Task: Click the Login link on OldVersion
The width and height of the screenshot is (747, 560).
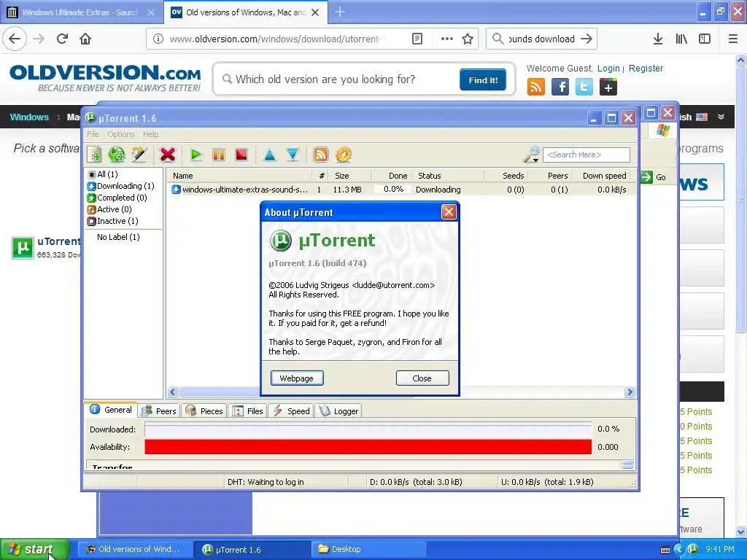Action: pyautogui.click(x=608, y=68)
